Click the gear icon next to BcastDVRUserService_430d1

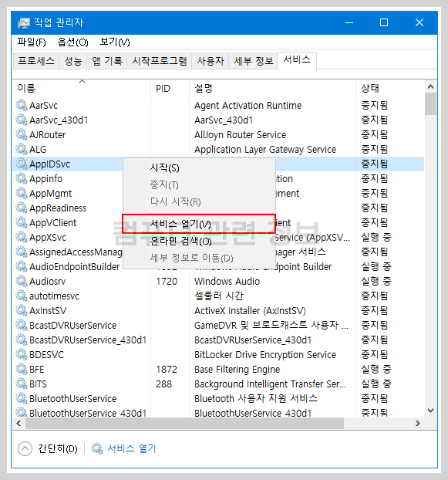coord(22,340)
